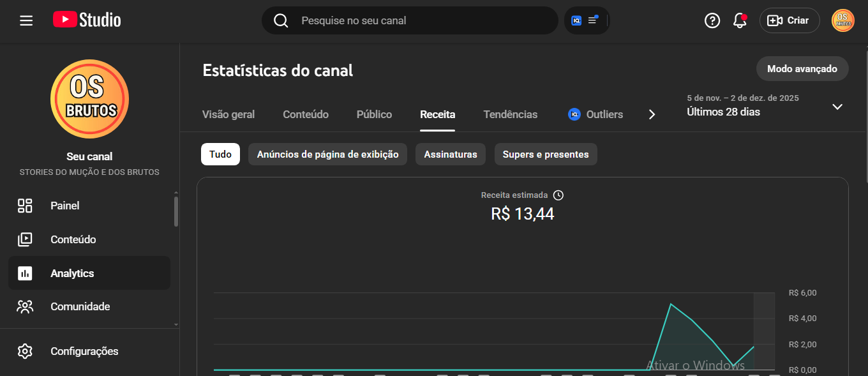868x376 pixels.
Task: Show more tabs with the right chevron
Action: pyautogui.click(x=652, y=115)
